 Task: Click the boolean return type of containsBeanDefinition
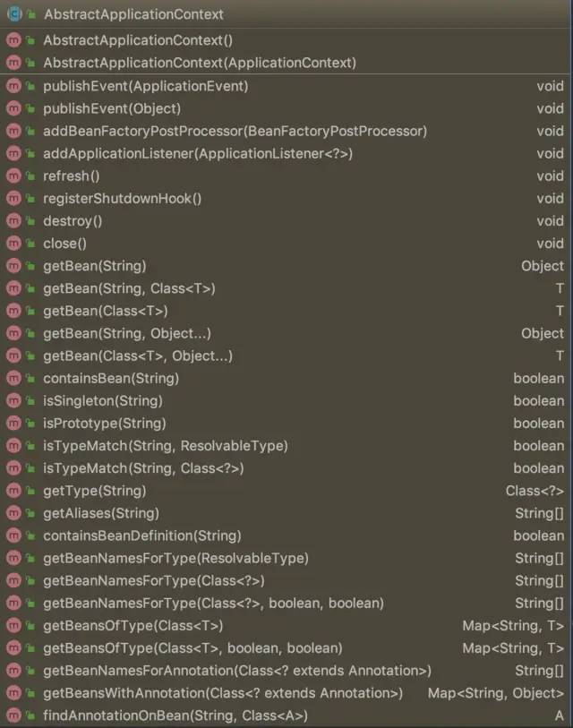pos(538,535)
